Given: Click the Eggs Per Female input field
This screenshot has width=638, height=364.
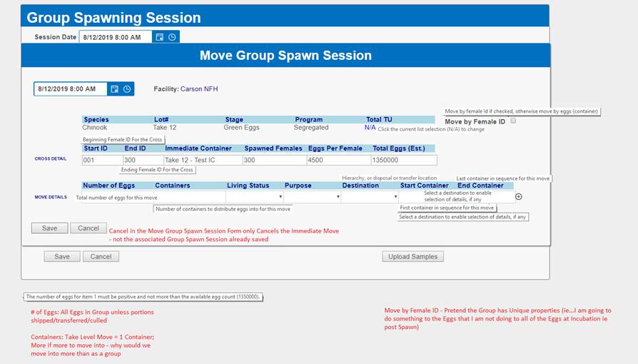Looking at the screenshot, I should (338, 161).
